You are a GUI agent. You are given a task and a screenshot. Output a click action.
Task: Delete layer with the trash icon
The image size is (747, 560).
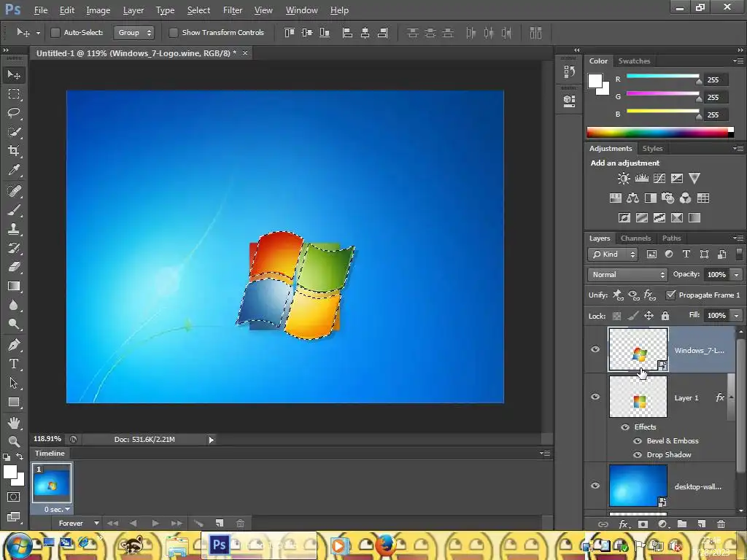[721, 524]
